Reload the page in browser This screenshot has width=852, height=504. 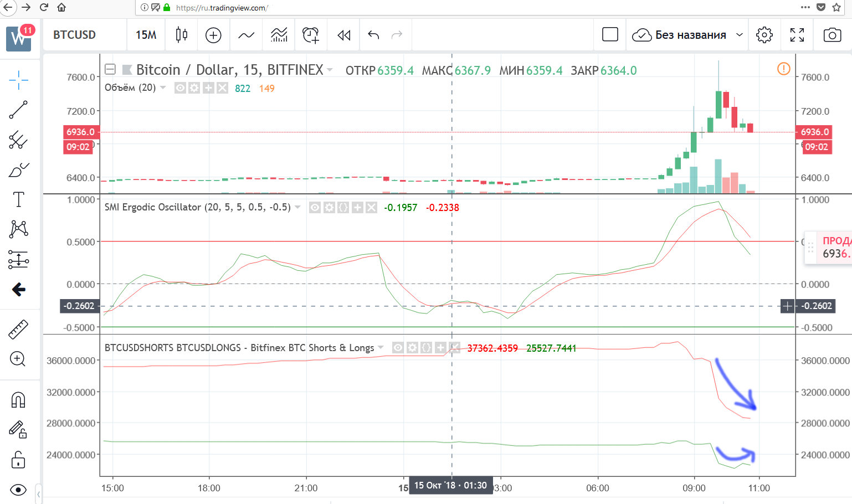(44, 7)
